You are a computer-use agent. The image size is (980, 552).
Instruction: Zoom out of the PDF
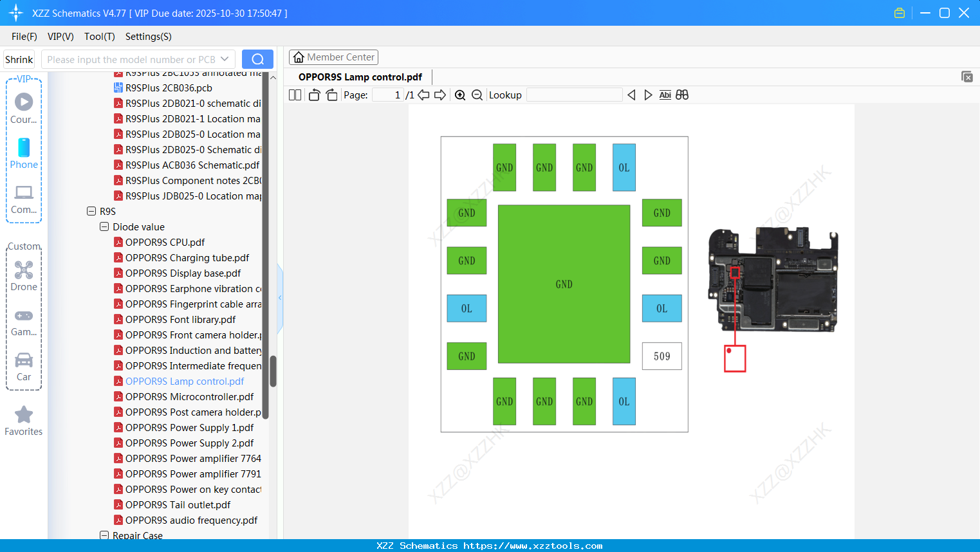pyautogui.click(x=477, y=95)
